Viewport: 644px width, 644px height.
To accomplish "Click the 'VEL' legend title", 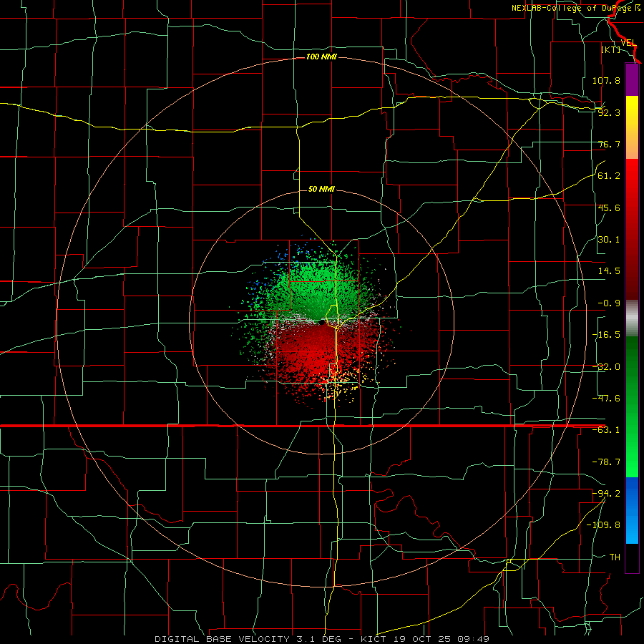I will coord(628,43).
